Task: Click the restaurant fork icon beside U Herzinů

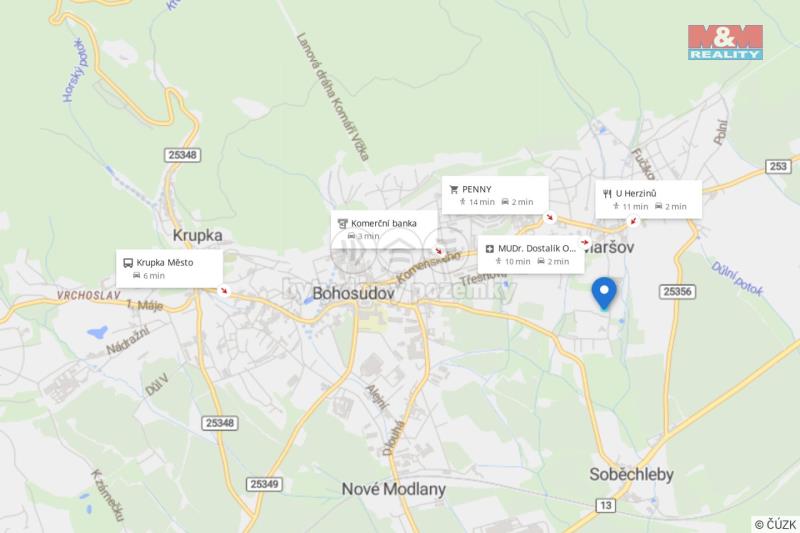Action: pyautogui.click(x=607, y=194)
